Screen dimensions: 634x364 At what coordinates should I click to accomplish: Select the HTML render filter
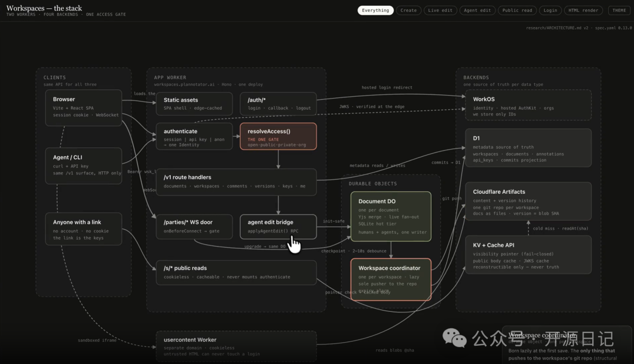(x=583, y=10)
